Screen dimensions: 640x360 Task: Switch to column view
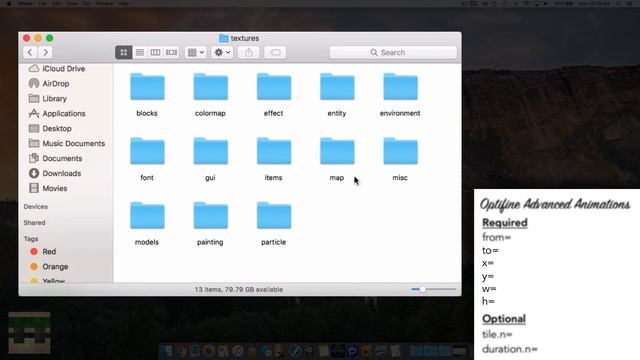click(x=156, y=52)
